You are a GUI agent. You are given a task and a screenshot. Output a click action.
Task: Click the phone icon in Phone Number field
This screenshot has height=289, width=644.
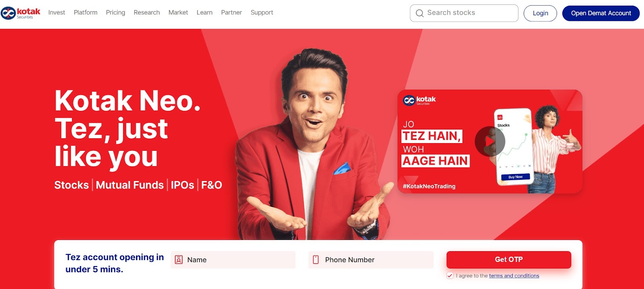[x=316, y=260]
